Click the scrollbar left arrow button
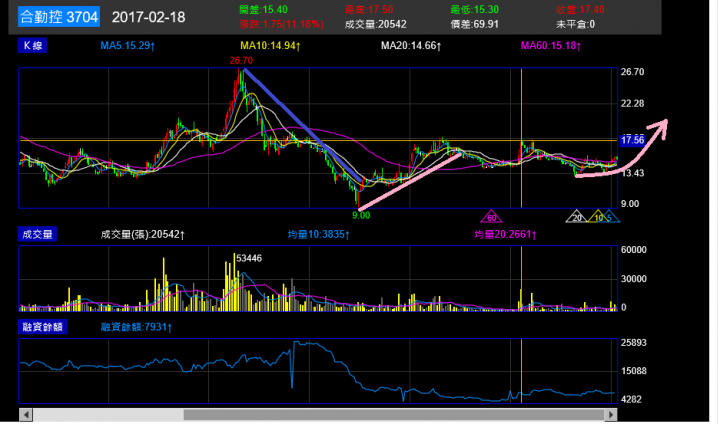Viewport: 720px width, 424px height. pos(26,415)
